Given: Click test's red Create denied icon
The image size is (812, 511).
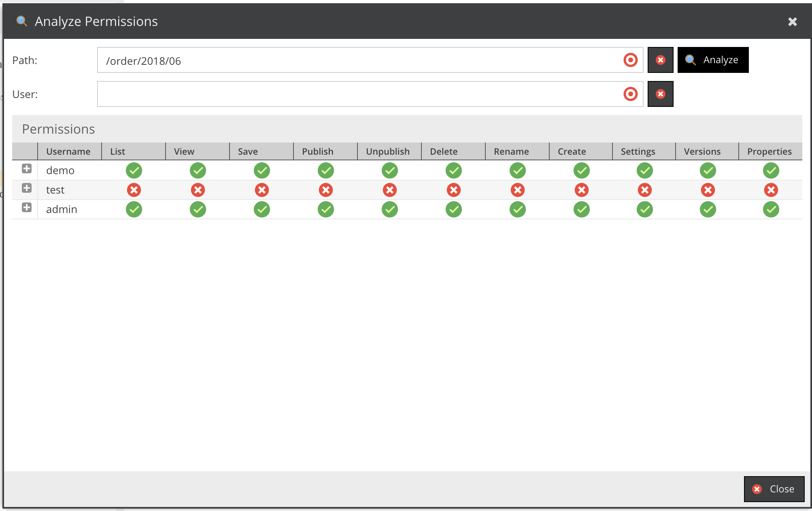Looking at the screenshot, I should click(582, 190).
